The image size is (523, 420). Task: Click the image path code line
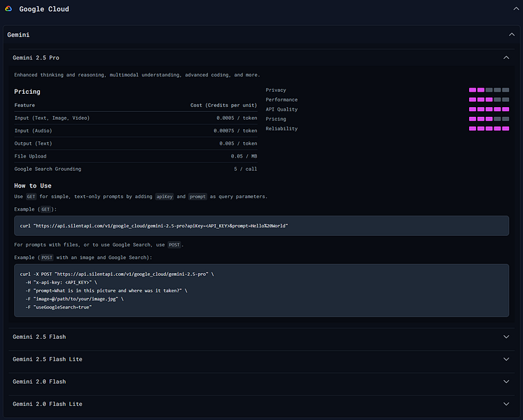(74, 299)
